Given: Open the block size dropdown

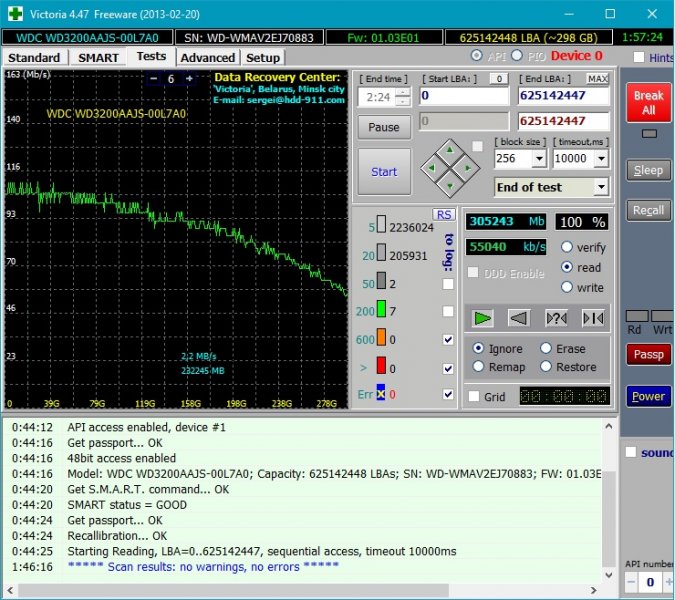Looking at the screenshot, I should click(539, 159).
